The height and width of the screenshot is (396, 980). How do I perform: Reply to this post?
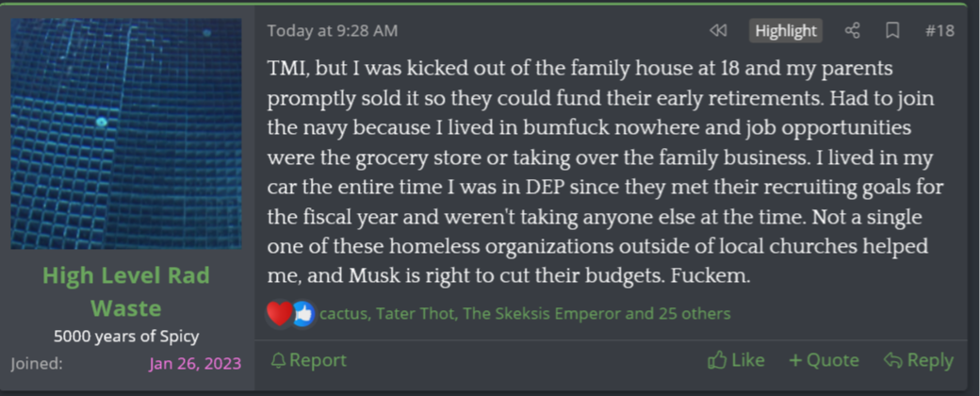919,360
